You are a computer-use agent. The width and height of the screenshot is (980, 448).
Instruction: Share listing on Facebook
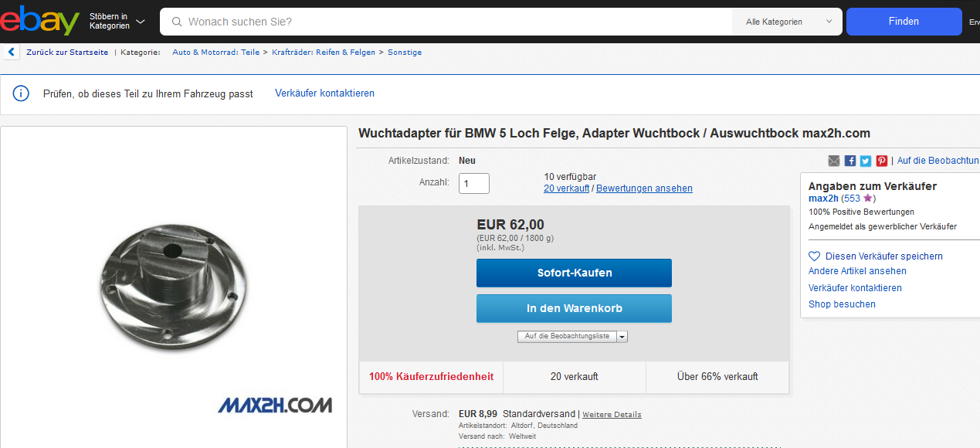pyautogui.click(x=849, y=161)
